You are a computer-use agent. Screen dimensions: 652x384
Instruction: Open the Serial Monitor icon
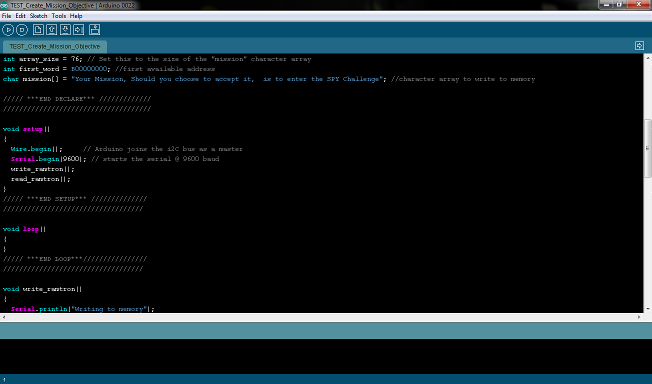point(94,30)
